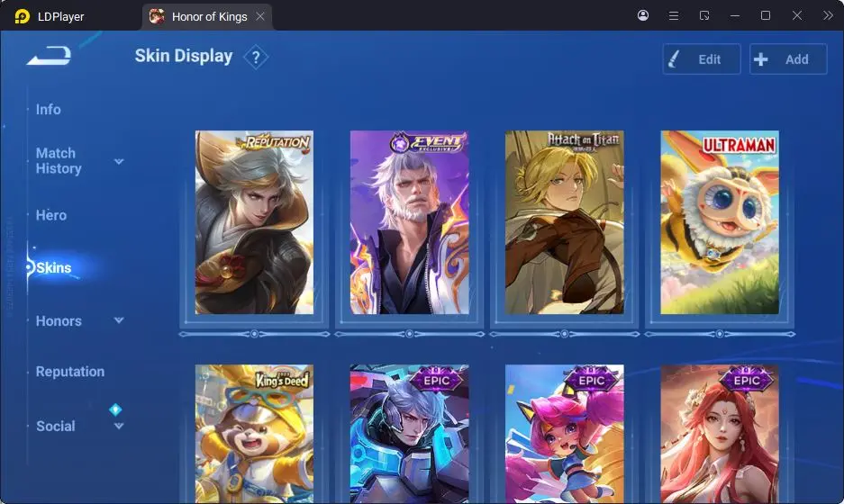Screen dimensions: 844x504
Task: Close the Honor of Kings tab
Action: 260,17
